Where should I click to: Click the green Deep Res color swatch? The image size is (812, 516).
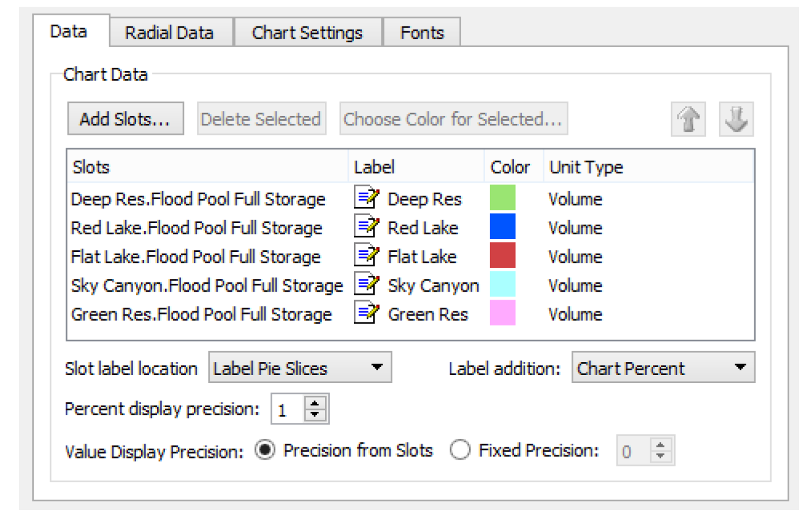point(502,199)
